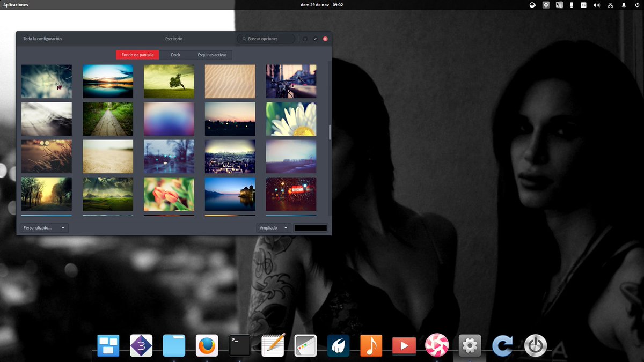This screenshot has width=644, height=362.
Task: Open the network indicator in top panel
Action: coord(610,5)
